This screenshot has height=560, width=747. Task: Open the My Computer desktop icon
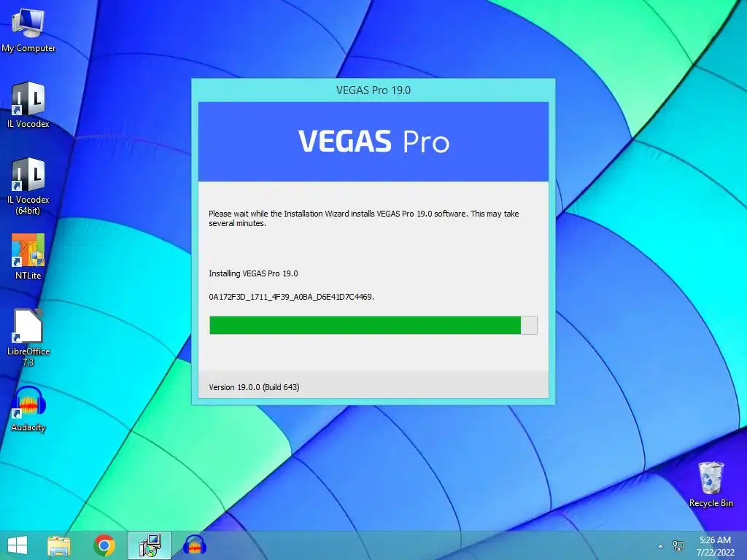(28, 31)
